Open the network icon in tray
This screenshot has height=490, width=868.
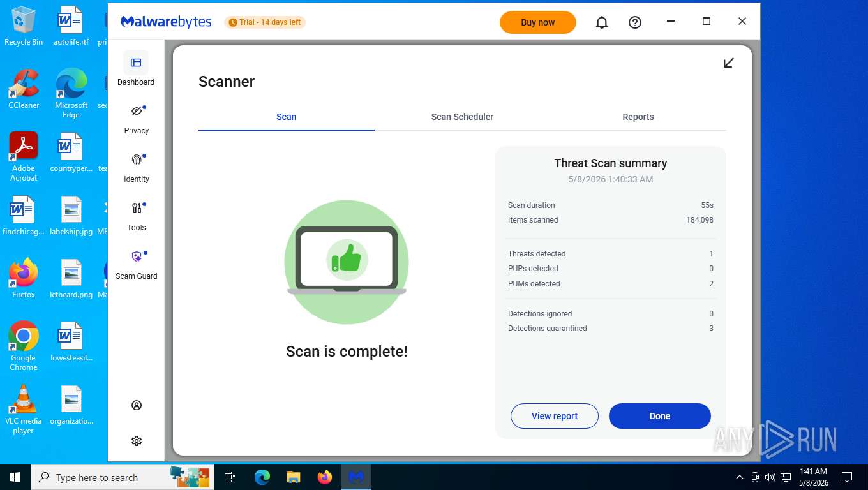click(786, 477)
